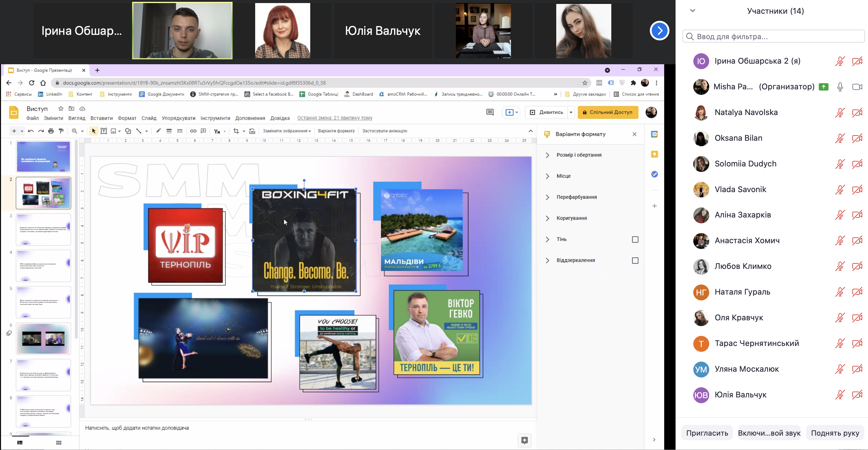The image size is (868, 450).
Task: Click the Застосувати анімацію button
Action: tap(385, 131)
